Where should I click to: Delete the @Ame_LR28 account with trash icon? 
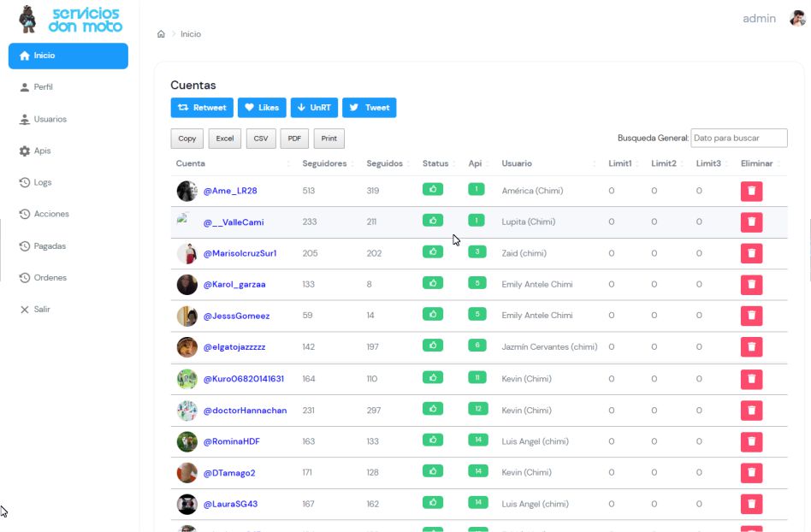pos(751,191)
